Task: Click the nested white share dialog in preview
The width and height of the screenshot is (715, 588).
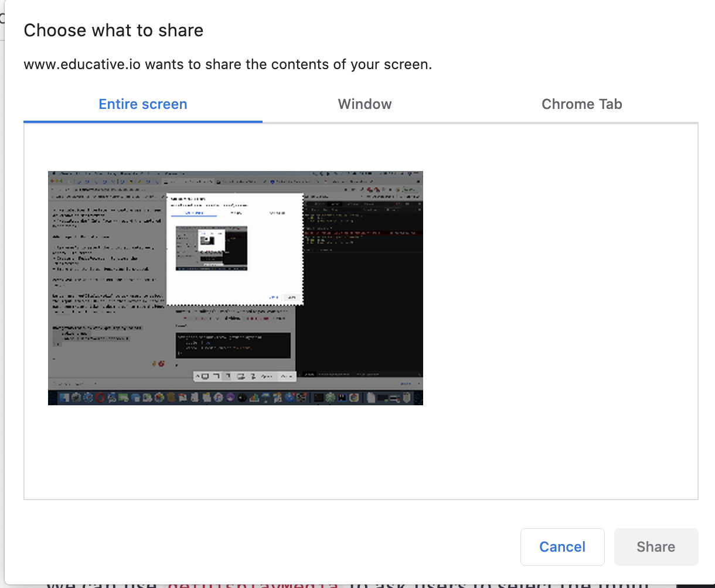Action: 234,249
